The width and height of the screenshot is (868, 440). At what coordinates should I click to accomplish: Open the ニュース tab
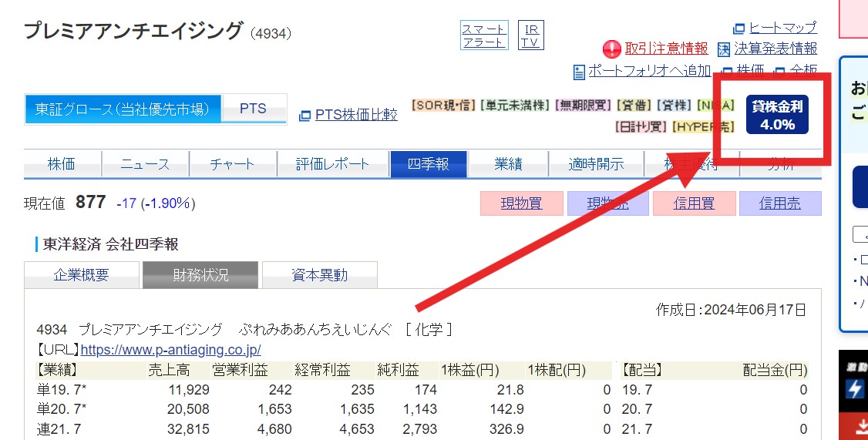click(145, 164)
